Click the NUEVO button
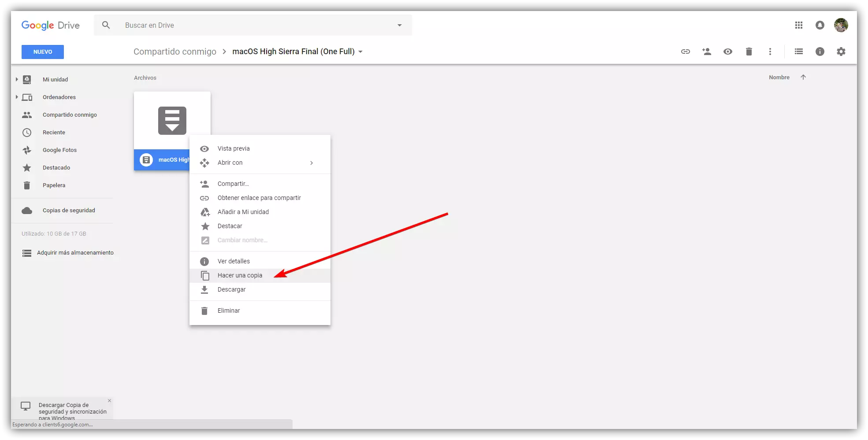 43,52
